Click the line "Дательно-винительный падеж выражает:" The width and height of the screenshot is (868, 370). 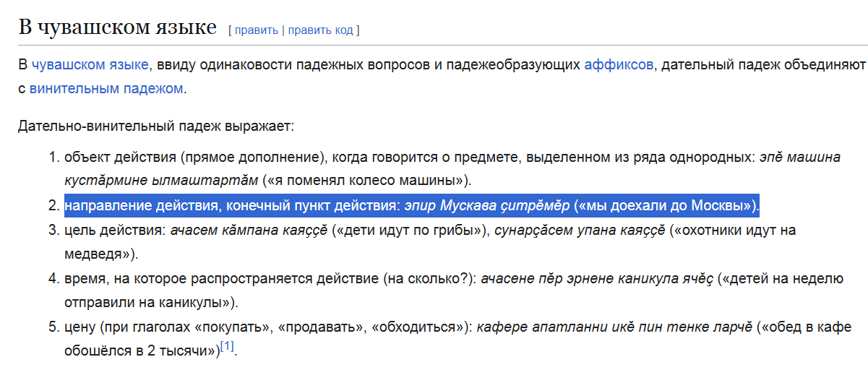156,126
